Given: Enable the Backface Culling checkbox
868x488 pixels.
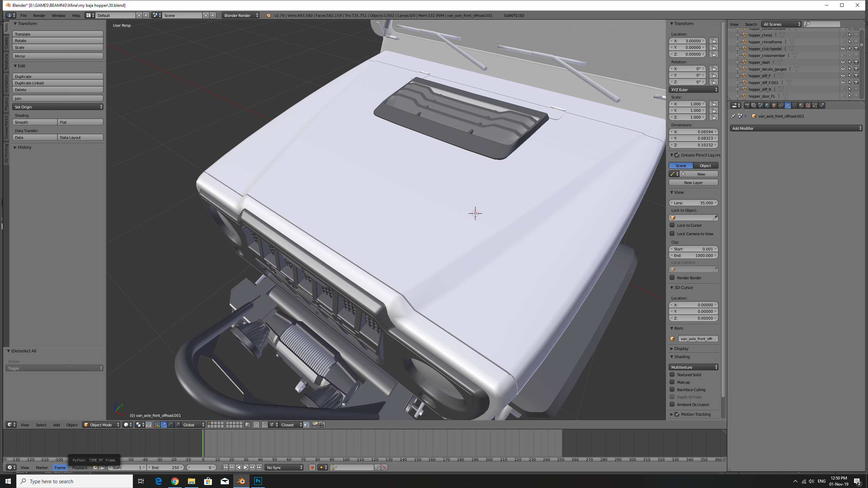Looking at the screenshot, I should point(672,390).
